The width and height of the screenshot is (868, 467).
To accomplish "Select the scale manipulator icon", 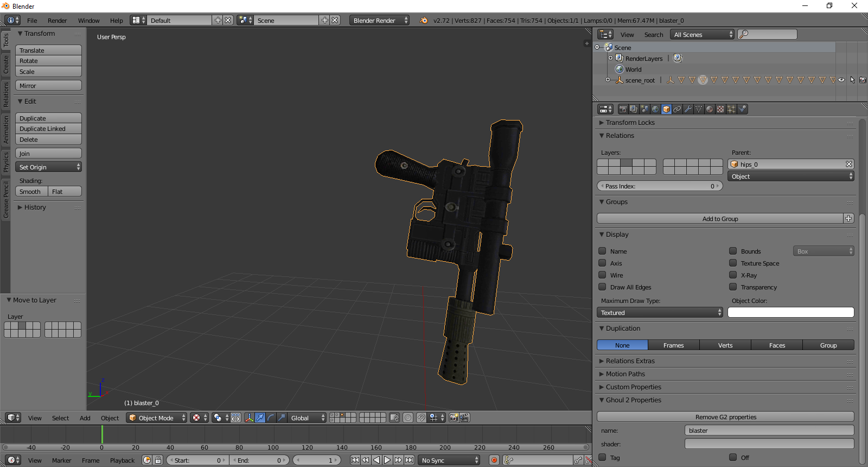I will [x=282, y=418].
